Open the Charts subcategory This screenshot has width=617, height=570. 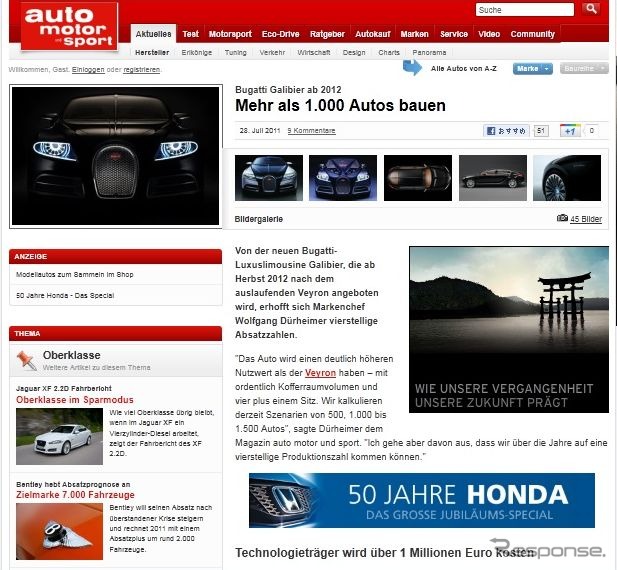coord(389,52)
